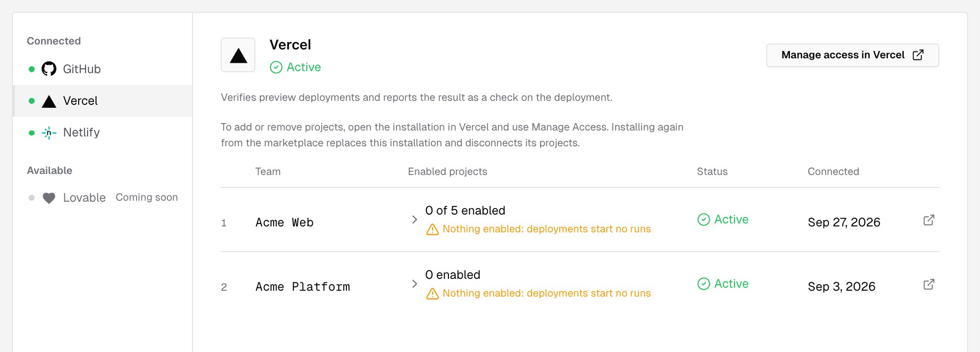Click the Sep 27, 2026 connected date
The image size is (980, 352).
(x=844, y=222)
